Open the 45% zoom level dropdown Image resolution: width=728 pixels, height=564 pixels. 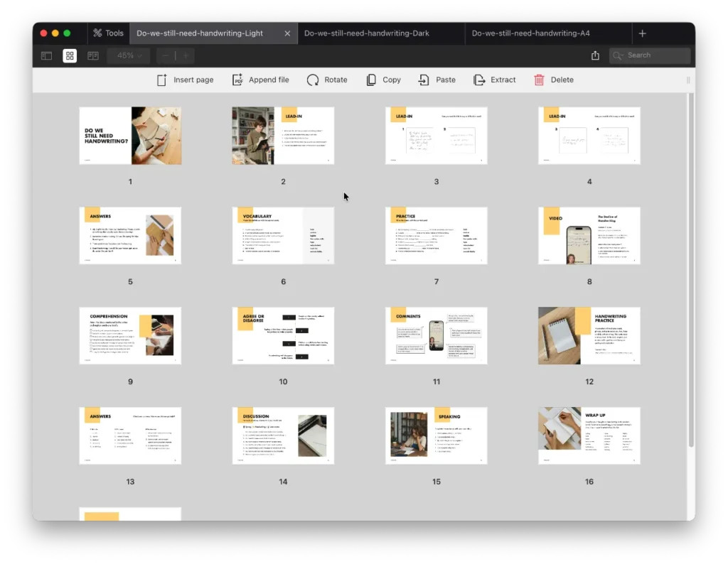click(x=129, y=55)
